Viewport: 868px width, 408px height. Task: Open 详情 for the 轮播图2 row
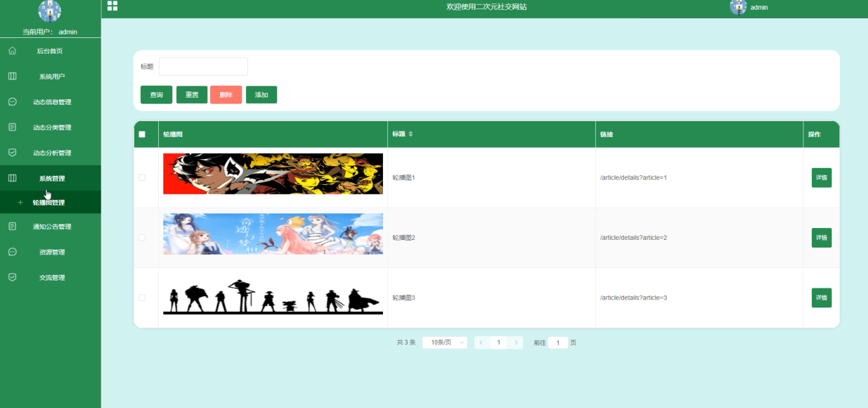tap(822, 238)
